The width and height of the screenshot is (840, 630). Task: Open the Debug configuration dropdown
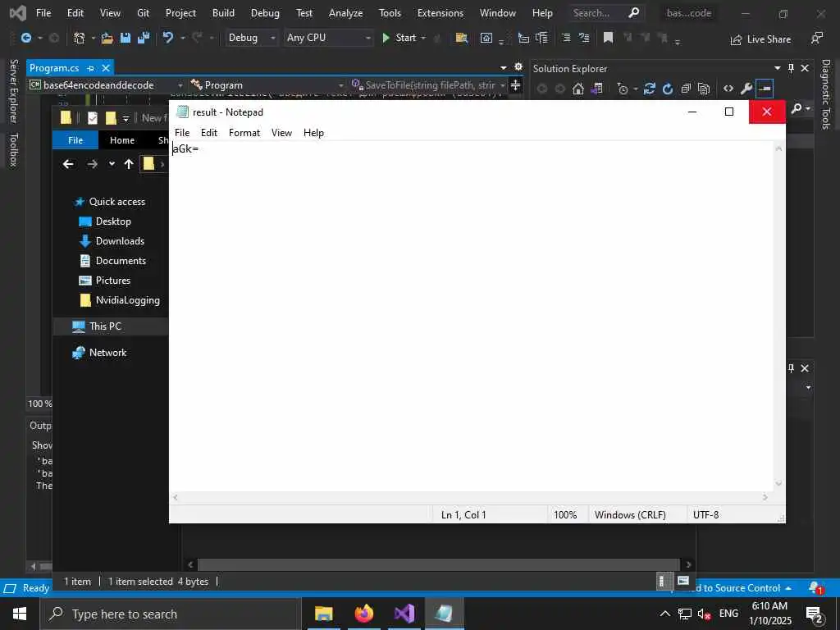pos(251,38)
